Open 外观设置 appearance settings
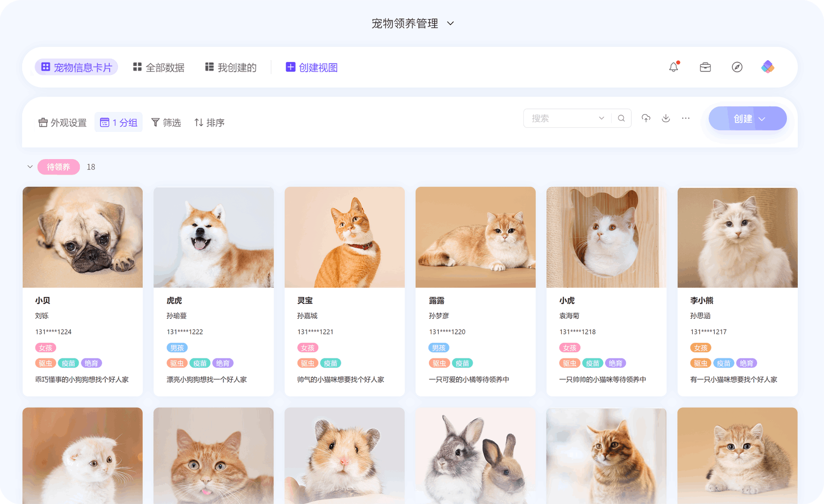This screenshot has width=824, height=504. [x=62, y=123]
